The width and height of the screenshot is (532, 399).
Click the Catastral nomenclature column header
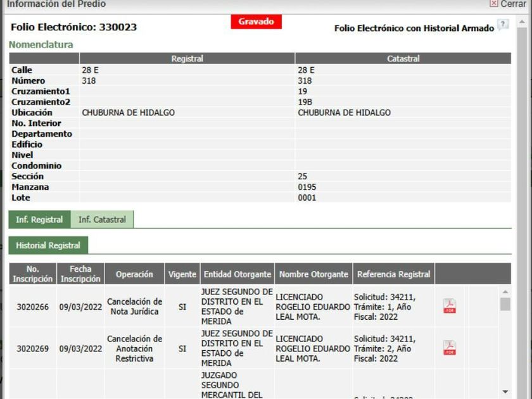pos(403,58)
